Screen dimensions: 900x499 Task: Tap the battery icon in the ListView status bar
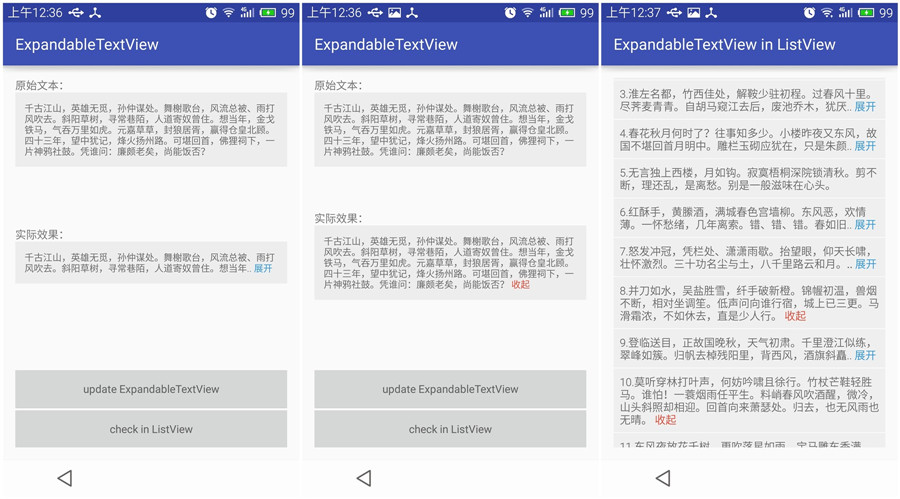pyautogui.click(x=866, y=13)
